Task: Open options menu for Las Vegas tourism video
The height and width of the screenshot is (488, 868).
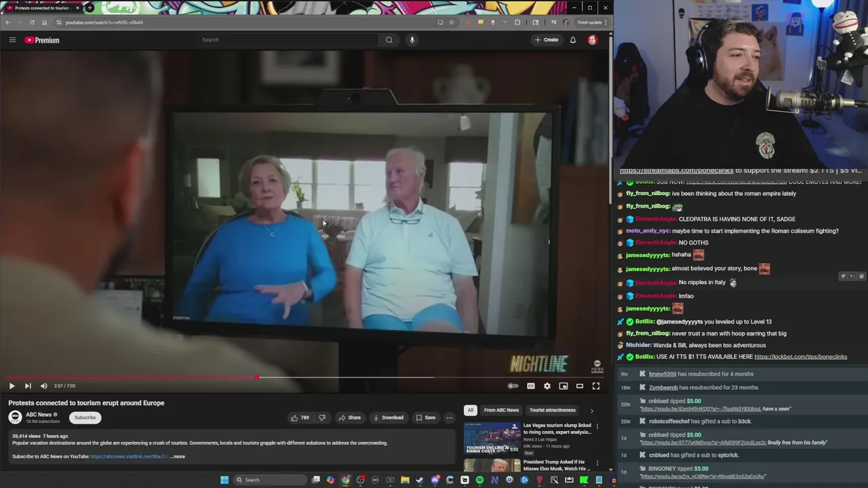Action: (x=597, y=426)
